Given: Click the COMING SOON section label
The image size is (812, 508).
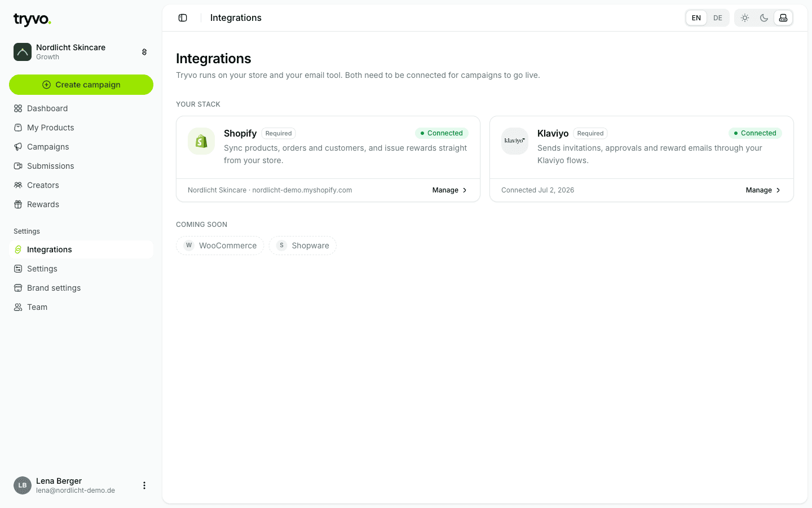Looking at the screenshot, I should coord(201,225).
